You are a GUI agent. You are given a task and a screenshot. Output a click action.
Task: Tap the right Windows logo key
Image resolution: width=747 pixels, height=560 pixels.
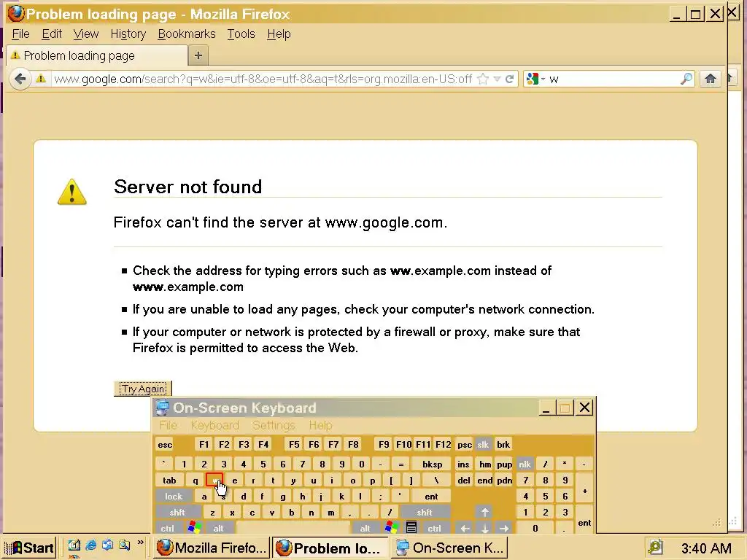[391, 528]
